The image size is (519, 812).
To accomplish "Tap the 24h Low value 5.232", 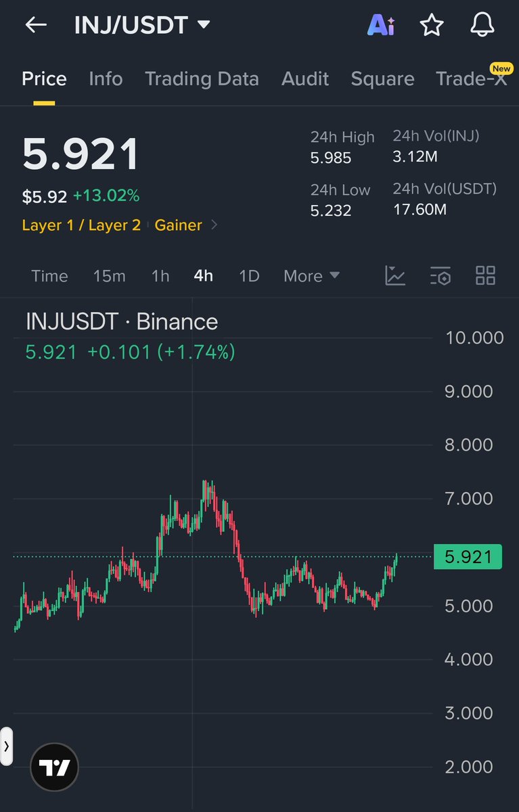I will (x=331, y=210).
